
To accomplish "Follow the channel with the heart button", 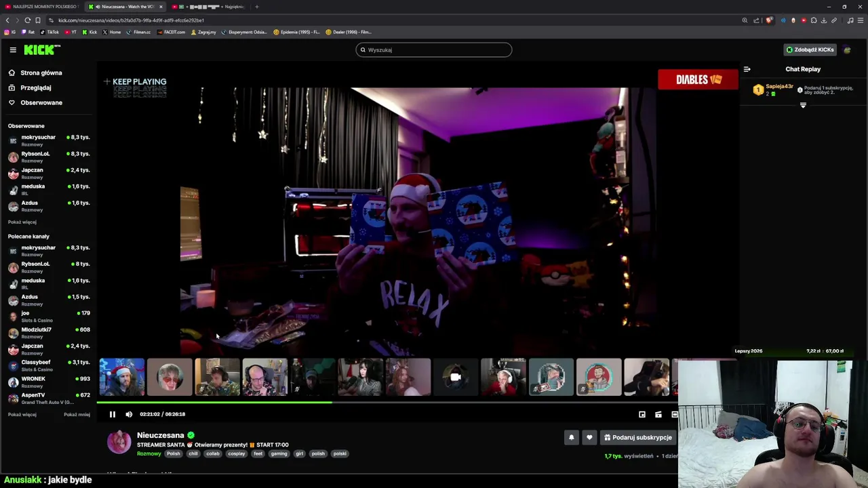I will pyautogui.click(x=589, y=437).
